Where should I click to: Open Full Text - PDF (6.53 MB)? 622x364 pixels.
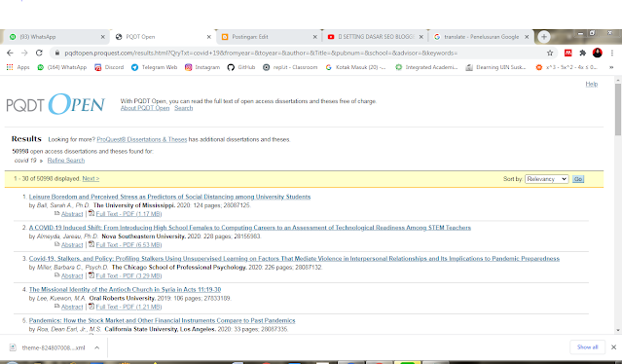click(x=128, y=245)
